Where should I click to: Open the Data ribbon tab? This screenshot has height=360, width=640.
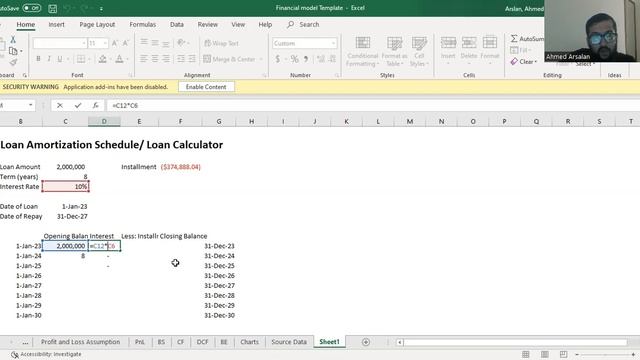point(177,24)
